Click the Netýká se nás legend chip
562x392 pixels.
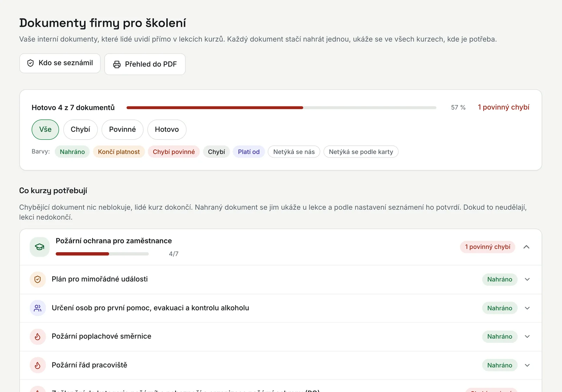294,152
